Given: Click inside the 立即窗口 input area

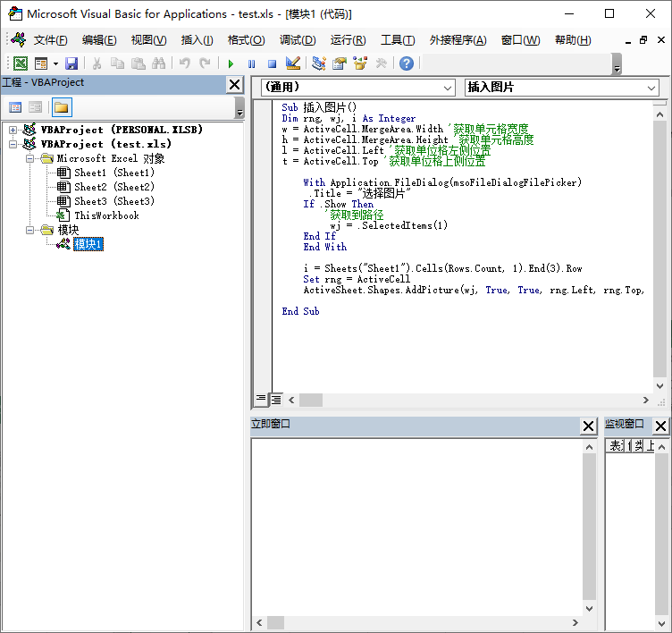Looking at the screenshot, I should (x=417, y=527).
